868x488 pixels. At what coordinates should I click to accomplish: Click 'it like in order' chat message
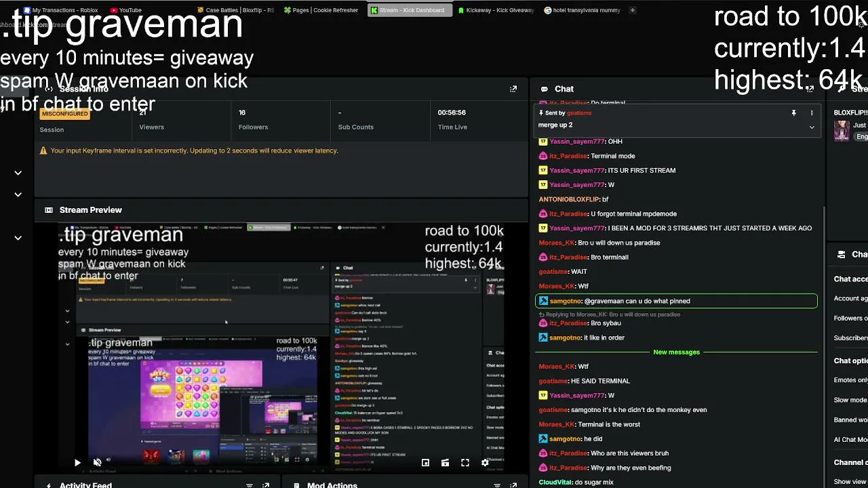pyautogui.click(x=604, y=338)
